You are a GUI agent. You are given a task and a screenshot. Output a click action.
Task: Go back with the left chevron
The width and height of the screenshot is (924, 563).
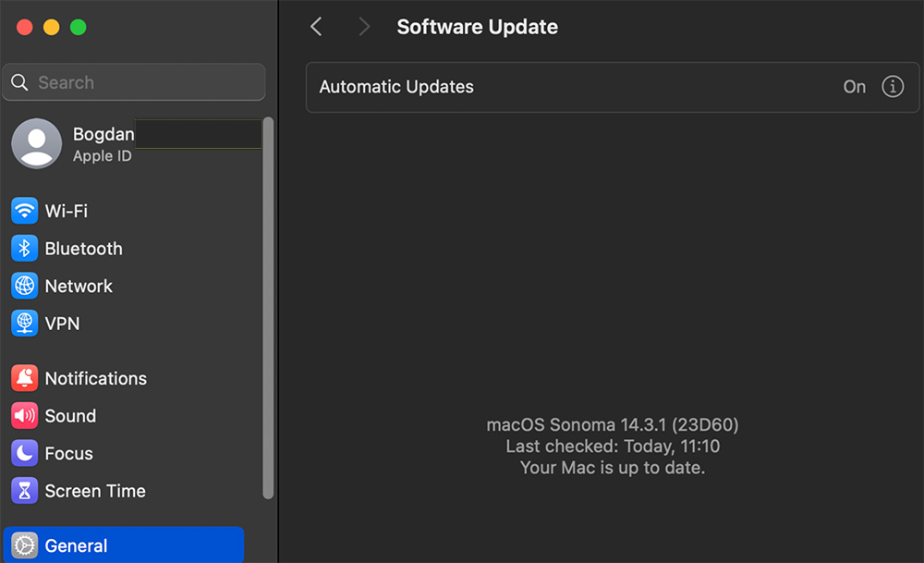click(x=316, y=27)
